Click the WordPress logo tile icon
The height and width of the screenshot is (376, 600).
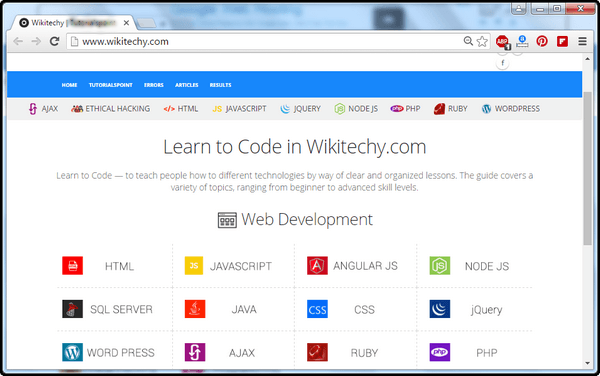(x=72, y=352)
